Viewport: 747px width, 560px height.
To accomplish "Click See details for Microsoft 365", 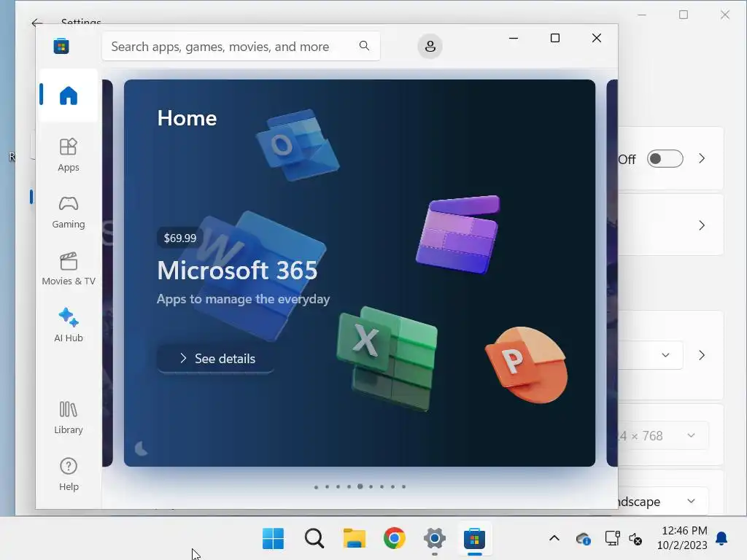I will tap(216, 359).
